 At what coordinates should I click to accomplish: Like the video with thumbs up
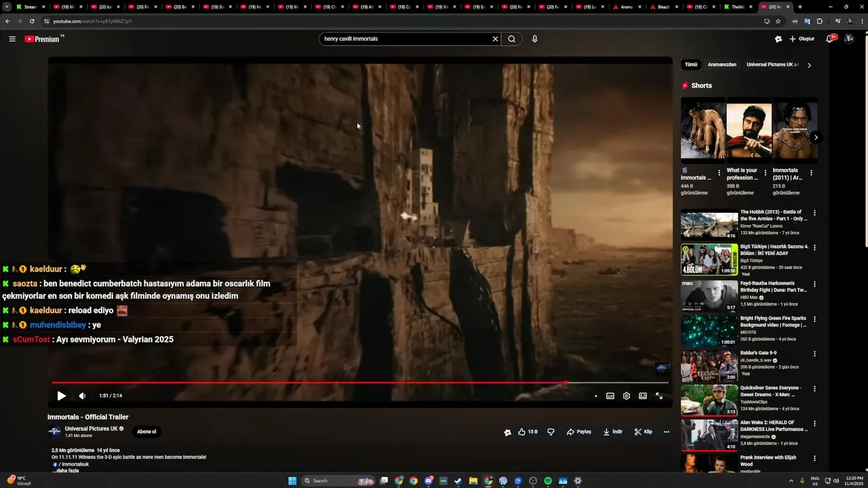pyautogui.click(x=528, y=432)
